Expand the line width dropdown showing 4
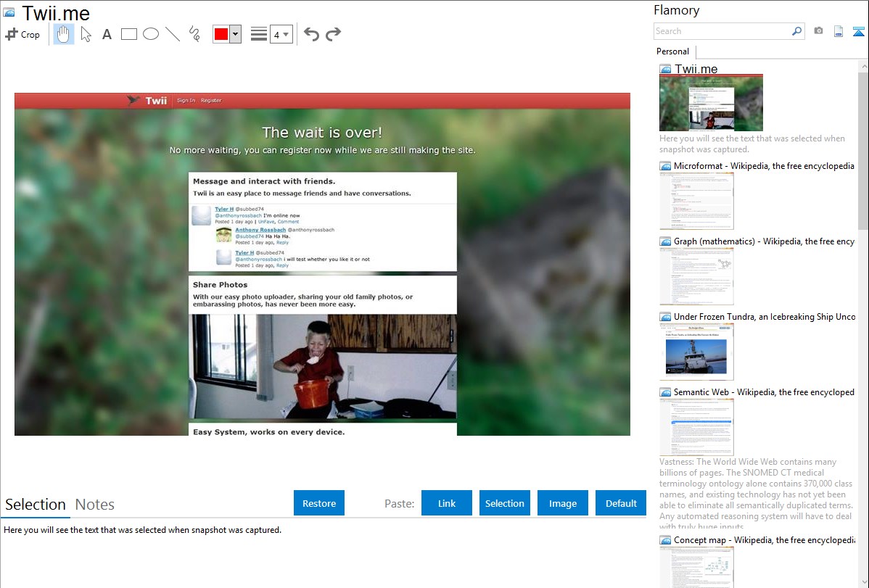 point(281,34)
